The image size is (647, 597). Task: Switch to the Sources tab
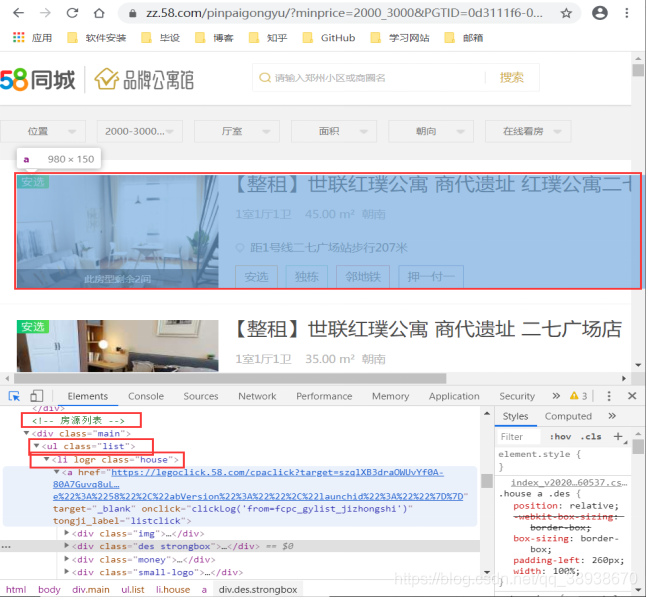(x=201, y=396)
